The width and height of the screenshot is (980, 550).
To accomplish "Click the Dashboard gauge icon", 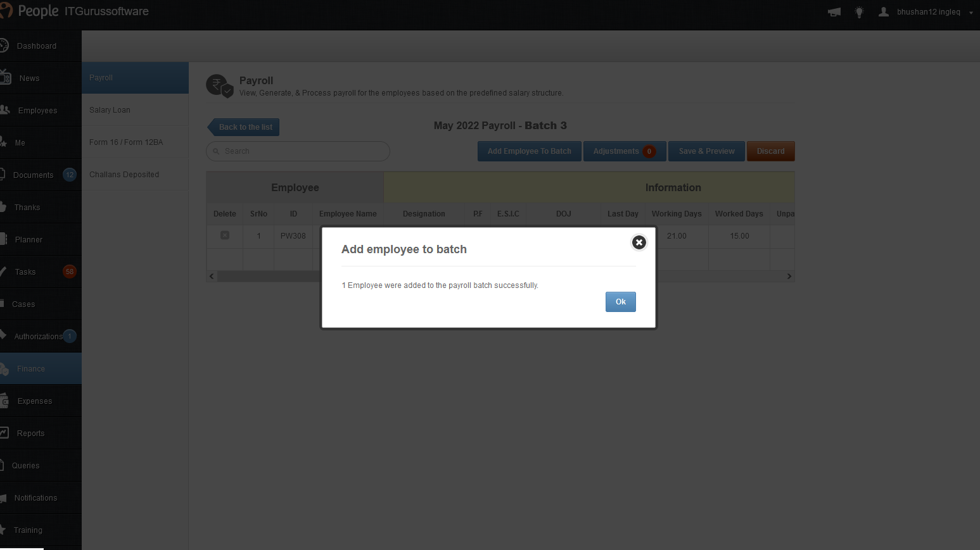I will pos(4,46).
